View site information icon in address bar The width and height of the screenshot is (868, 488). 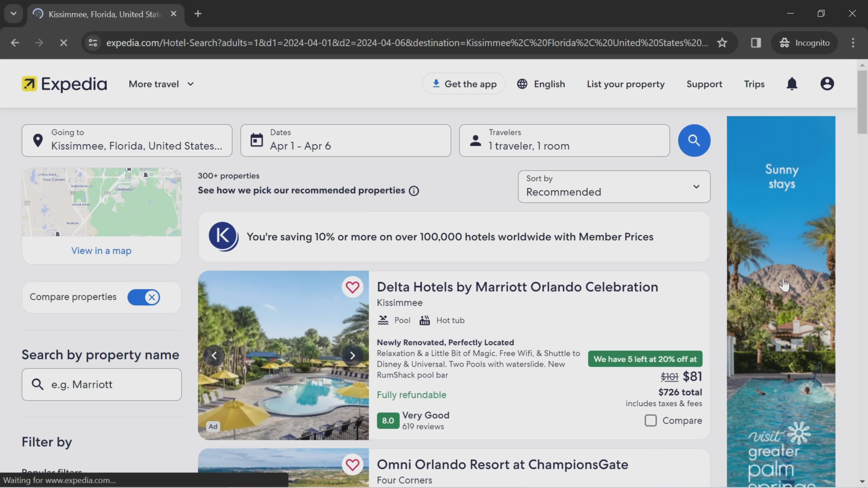point(93,43)
